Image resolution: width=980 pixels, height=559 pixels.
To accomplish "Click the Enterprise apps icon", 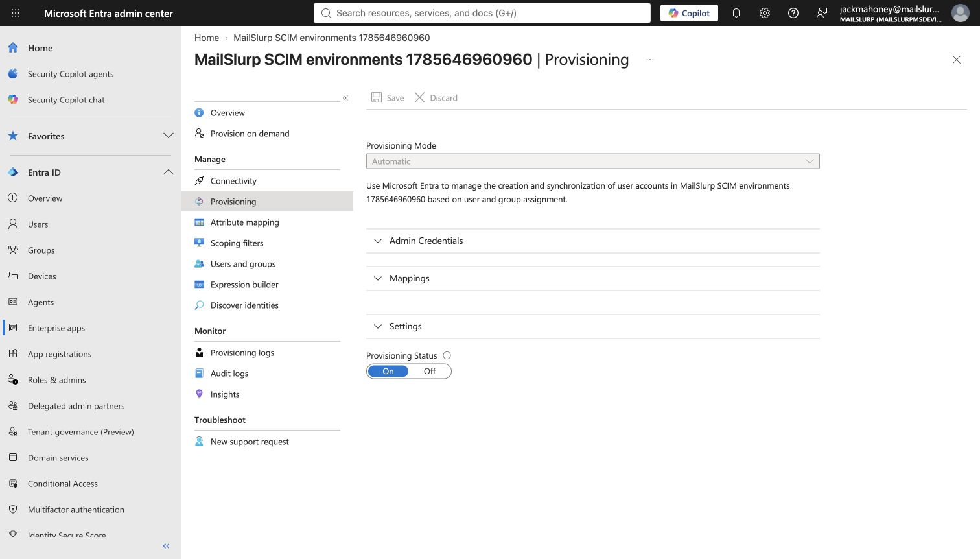I will coord(13,328).
